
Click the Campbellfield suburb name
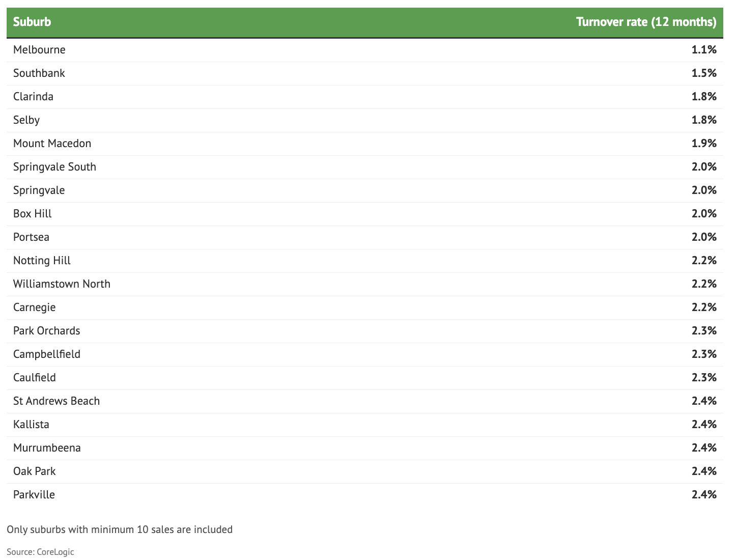click(47, 354)
